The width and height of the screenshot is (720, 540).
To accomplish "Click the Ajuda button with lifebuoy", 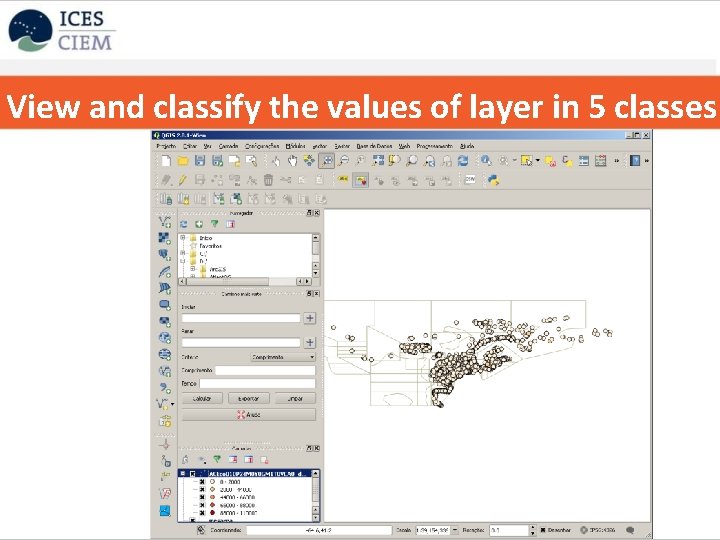I will 249,415.
